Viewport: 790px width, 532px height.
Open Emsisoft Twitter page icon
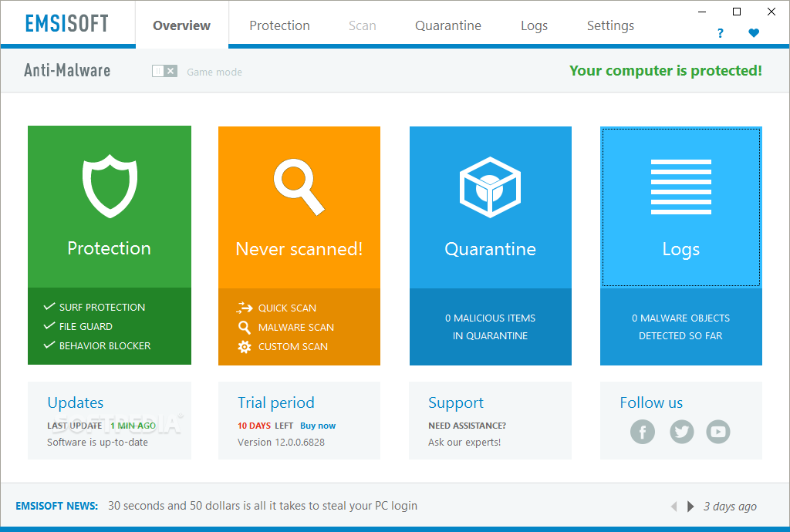[682, 432]
